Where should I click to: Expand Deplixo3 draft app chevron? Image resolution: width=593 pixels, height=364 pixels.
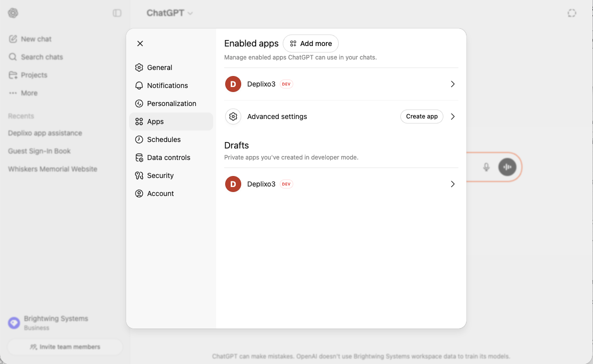click(x=452, y=184)
